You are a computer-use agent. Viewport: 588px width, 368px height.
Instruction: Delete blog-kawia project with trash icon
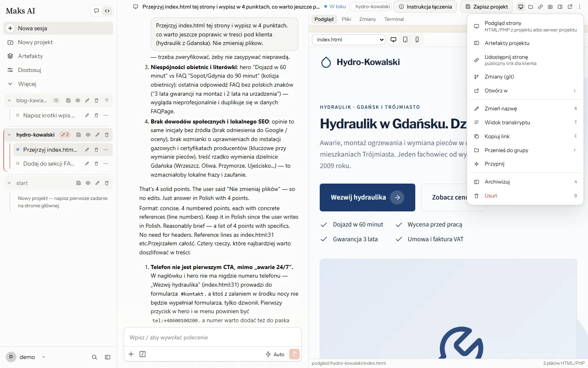click(97, 101)
